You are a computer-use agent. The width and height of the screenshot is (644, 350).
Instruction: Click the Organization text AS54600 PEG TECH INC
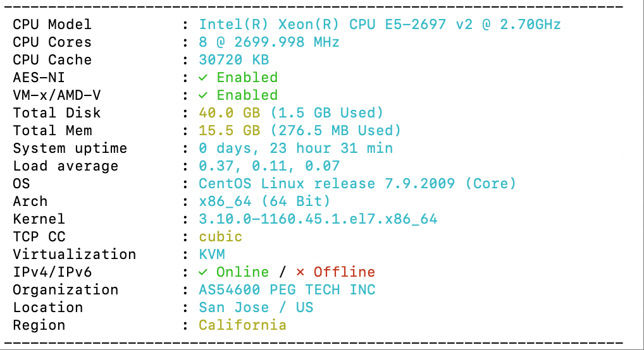coord(287,290)
